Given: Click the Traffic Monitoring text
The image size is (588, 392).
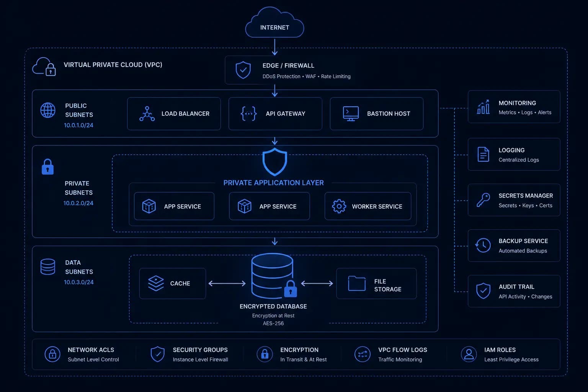Looking at the screenshot, I should 400,359.
